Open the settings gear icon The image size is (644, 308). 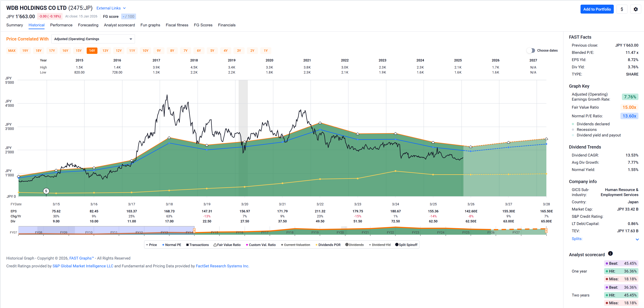[635, 9]
